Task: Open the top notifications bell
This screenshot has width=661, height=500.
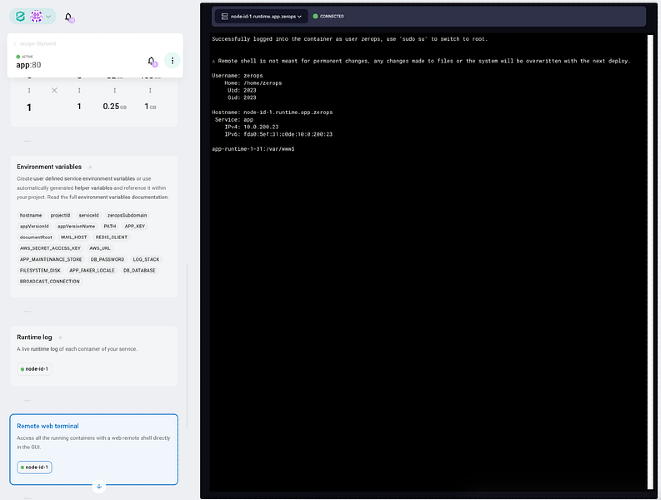Action: (x=69, y=17)
